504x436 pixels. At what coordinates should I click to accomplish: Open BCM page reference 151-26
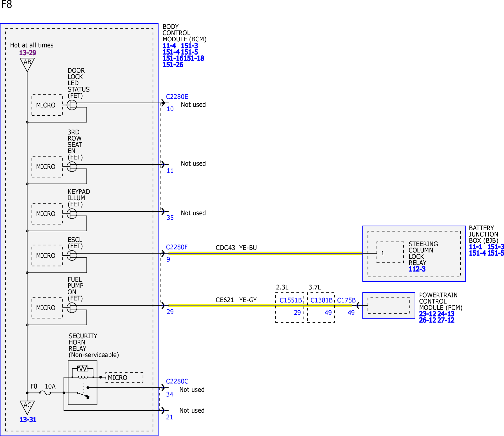coord(173,65)
